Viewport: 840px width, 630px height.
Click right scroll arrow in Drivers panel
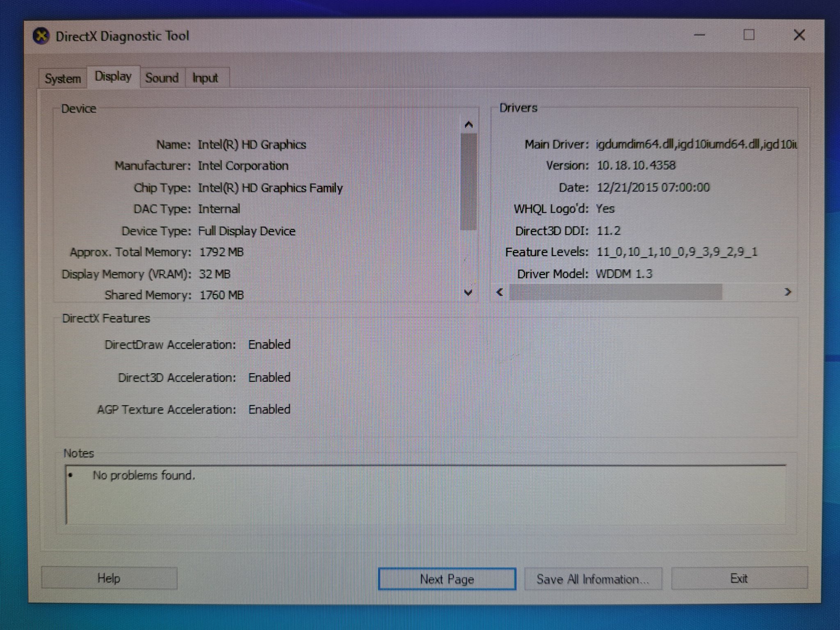click(787, 292)
